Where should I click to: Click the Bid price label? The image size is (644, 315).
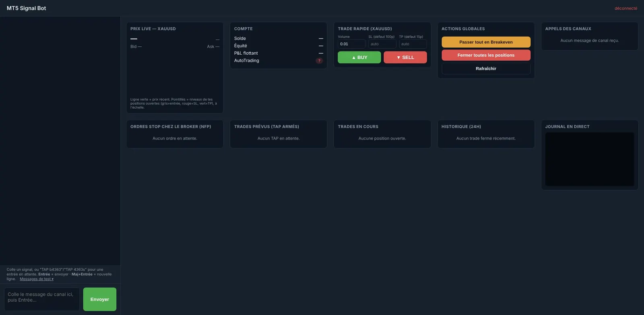(136, 47)
